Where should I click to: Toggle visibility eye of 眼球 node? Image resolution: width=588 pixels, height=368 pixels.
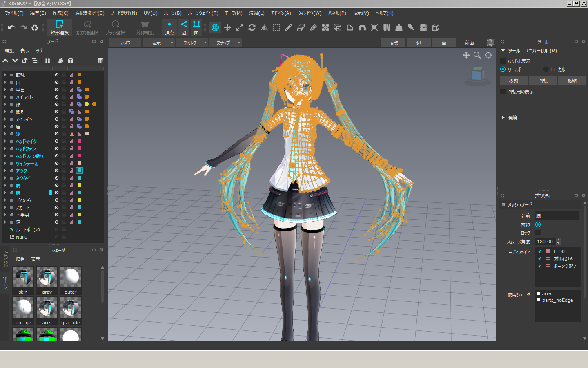coord(56,75)
